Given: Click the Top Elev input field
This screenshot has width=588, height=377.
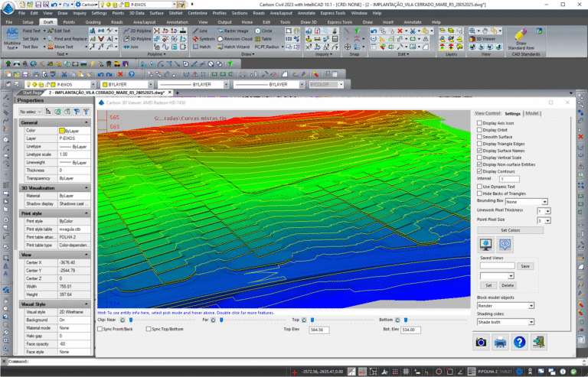Looking at the screenshot, I should click(319, 329).
